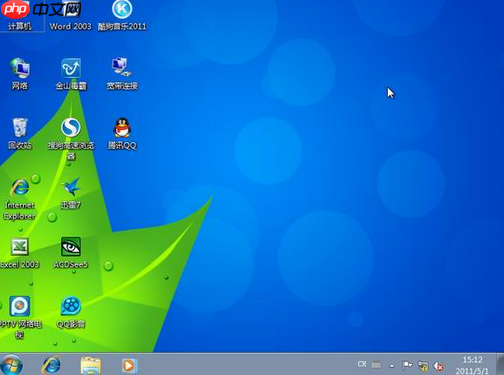Launch the QQ Player (QQ影音) film reel icon
Screen dimensions: 504x375
tap(71, 312)
